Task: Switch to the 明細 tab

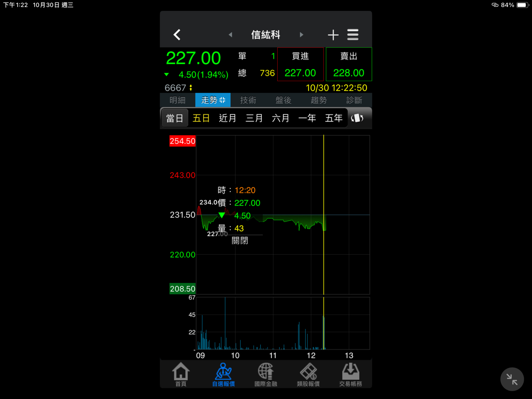Action: (x=177, y=100)
